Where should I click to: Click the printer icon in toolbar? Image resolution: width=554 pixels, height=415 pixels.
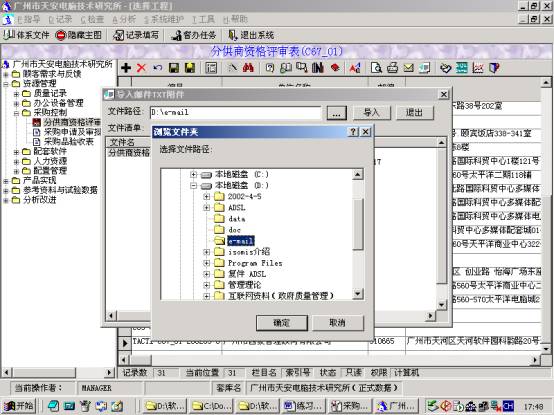pyautogui.click(x=392, y=67)
